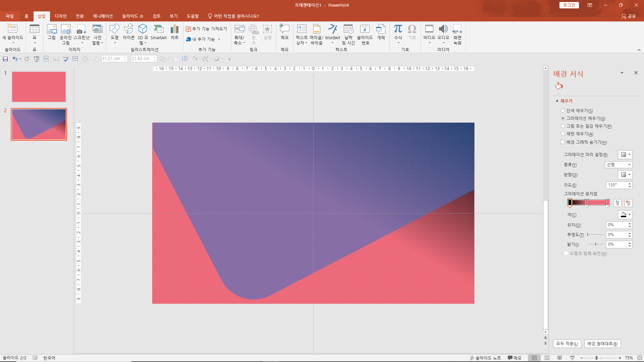Click the 배경 원래대로 reset button
Image resolution: width=644 pixels, height=362 pixels.
pyautogui.click(x=602, y=344)
